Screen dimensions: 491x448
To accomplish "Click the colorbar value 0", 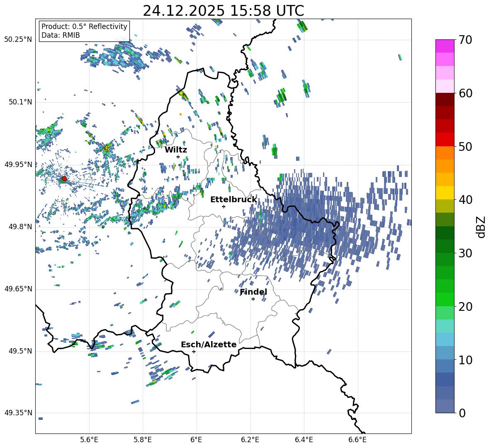I will tap(462, 413).
